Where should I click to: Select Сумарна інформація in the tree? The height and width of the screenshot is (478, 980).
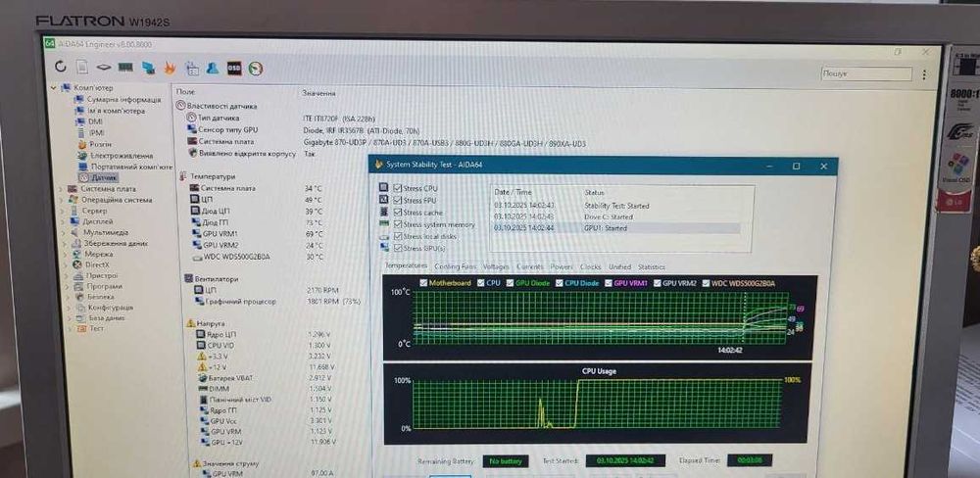click(x=123, y=99)
